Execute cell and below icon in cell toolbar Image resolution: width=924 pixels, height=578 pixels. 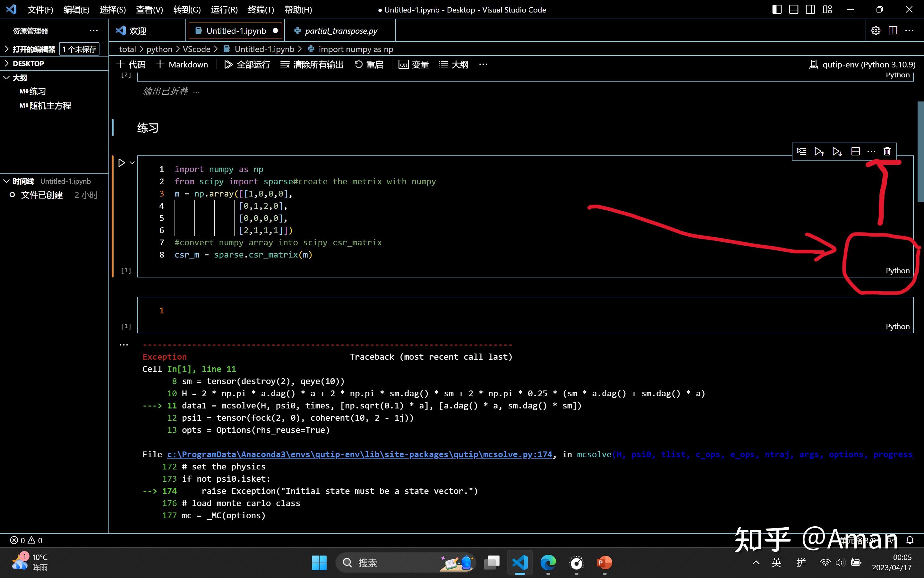[837, 151]
